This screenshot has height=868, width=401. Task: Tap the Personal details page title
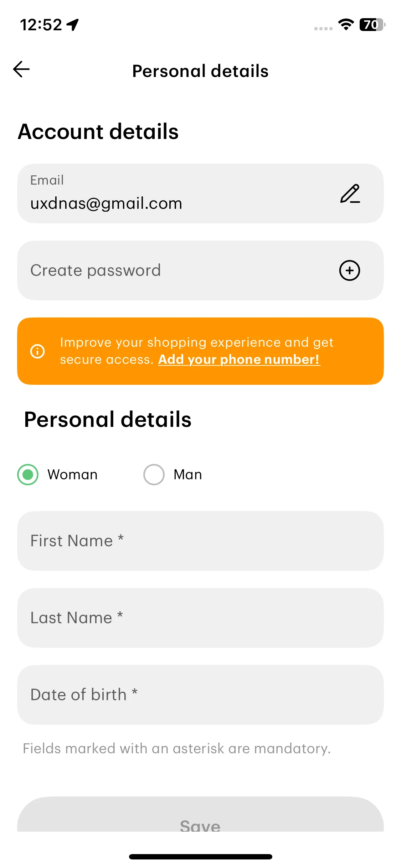(x=200, y=71)
